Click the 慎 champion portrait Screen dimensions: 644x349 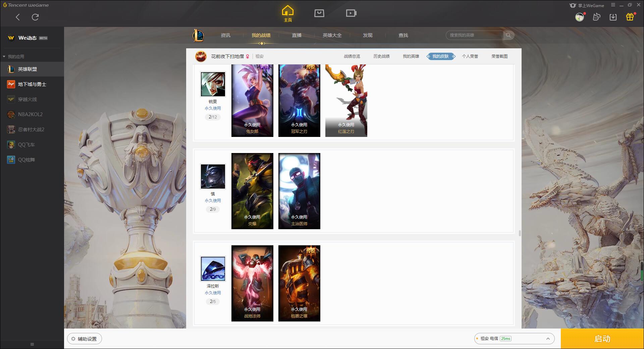click(213, 177)
